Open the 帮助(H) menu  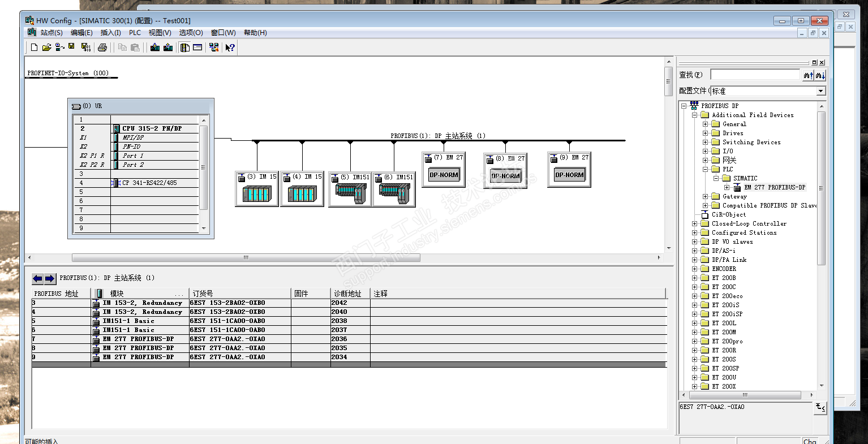(x=255, y=33)
